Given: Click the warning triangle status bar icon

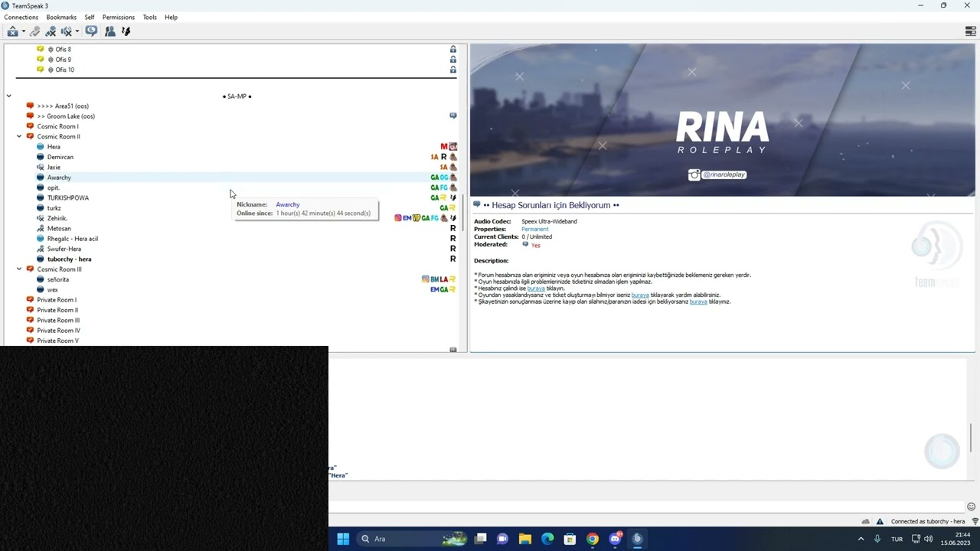Looking at the screenshot, I should click(x=880, y=521).
